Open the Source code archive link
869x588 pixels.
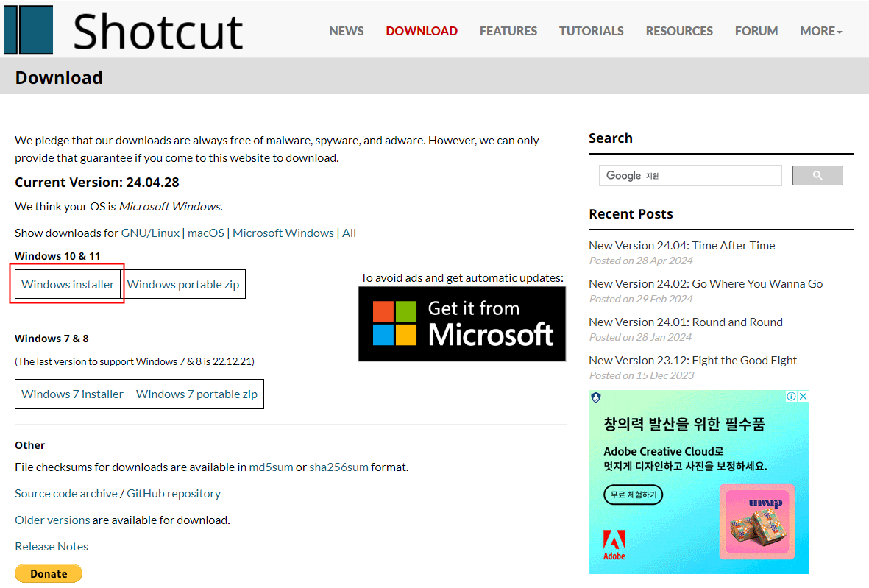click(x=66, y=493)
